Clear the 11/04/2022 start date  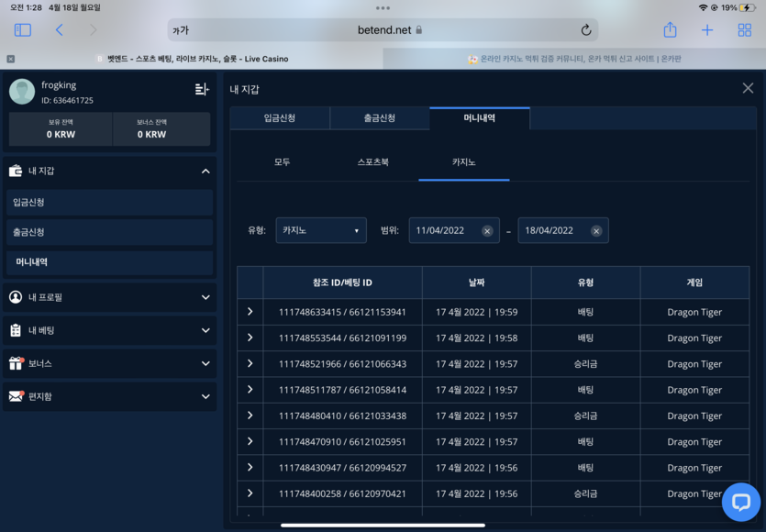487,231
